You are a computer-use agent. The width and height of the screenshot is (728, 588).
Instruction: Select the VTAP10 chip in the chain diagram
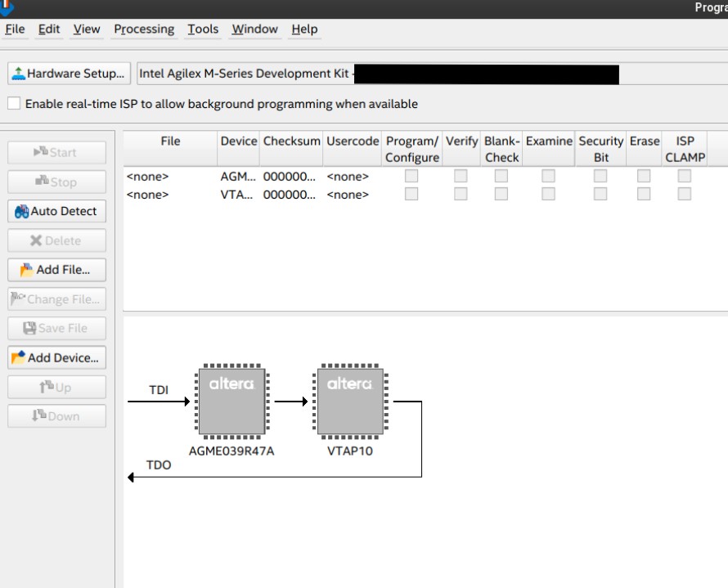click(349, 401)
